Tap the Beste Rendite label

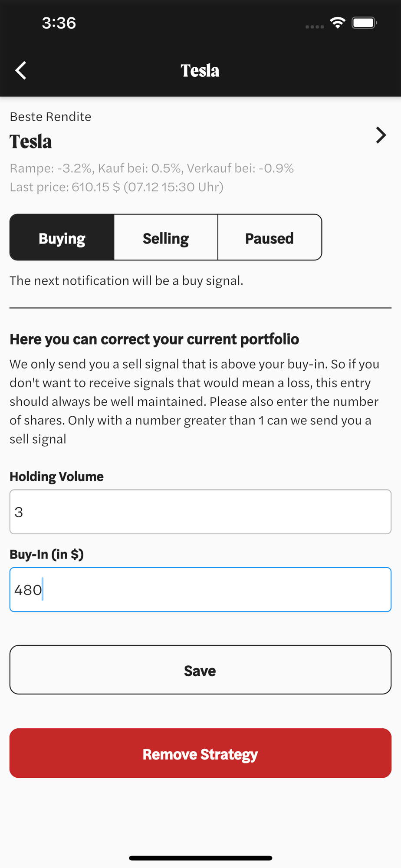pyautogui.click(x=50, y=117)
